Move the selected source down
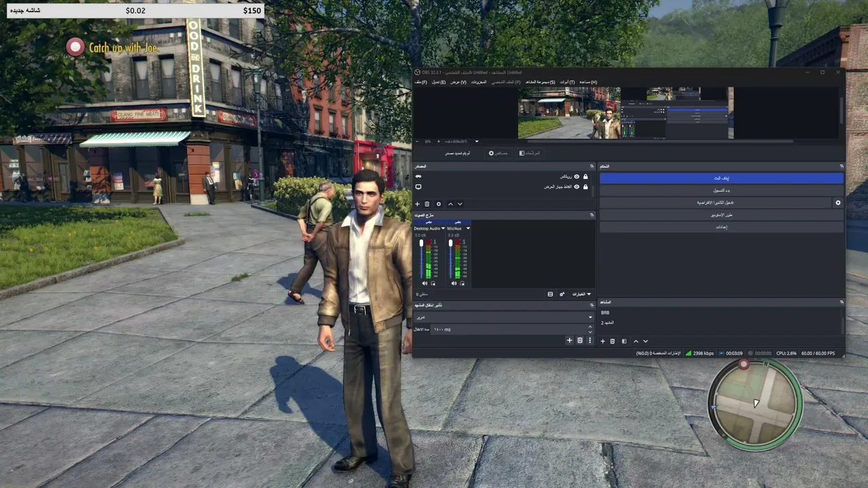The image size is (868, 488). click(460, 204)
